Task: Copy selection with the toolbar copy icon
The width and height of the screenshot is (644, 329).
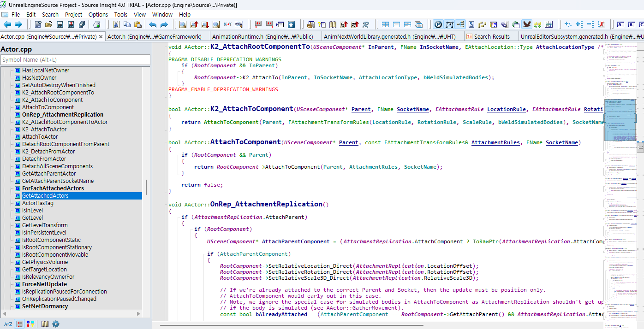Action: tap(127, 24)
